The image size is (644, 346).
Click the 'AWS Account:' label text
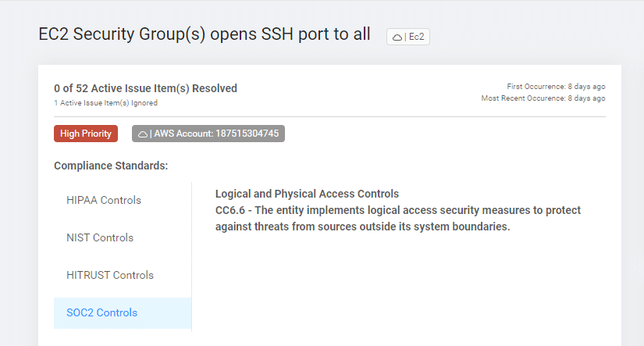(183, 134)
